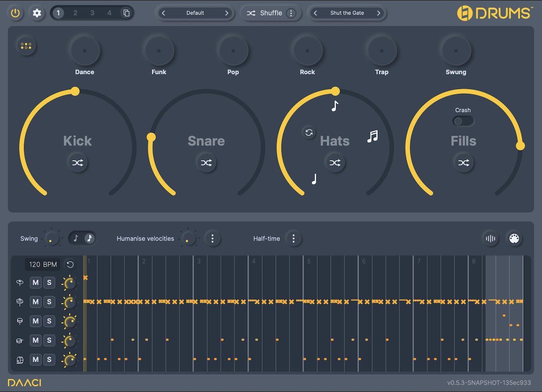Screen dimensions: 542x392
Task: Click the regenerate icon next to Hats
Action: coord(309,132)
